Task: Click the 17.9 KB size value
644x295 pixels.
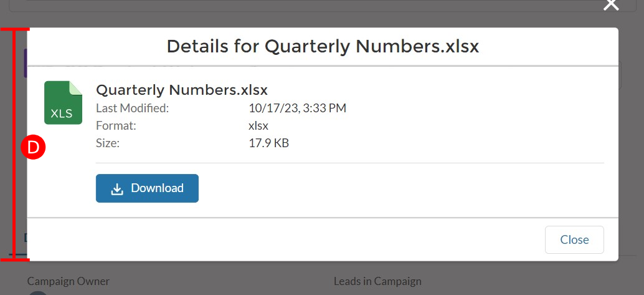Action: pos(268,143)
